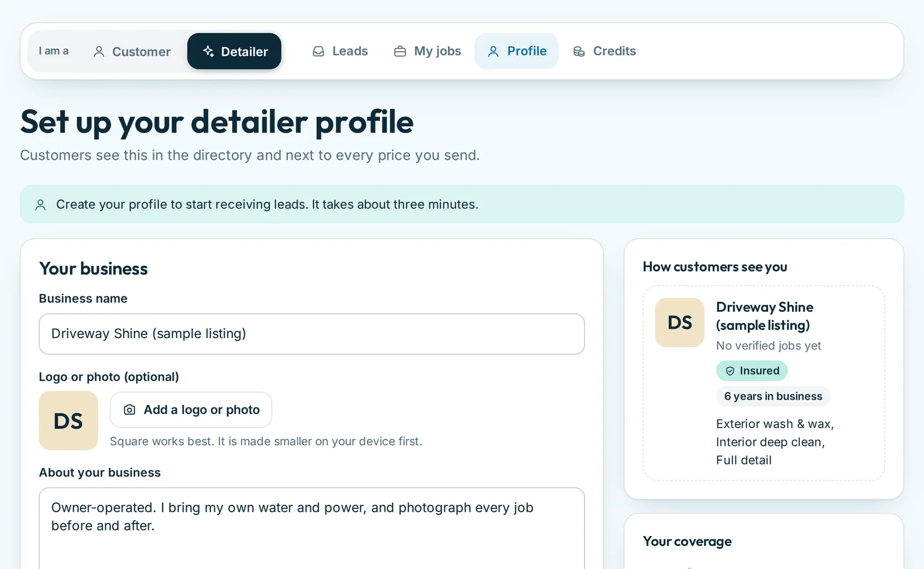924x569 pixels.
Task: Click the Credits coins icon
Action: (x=579, y=52)
